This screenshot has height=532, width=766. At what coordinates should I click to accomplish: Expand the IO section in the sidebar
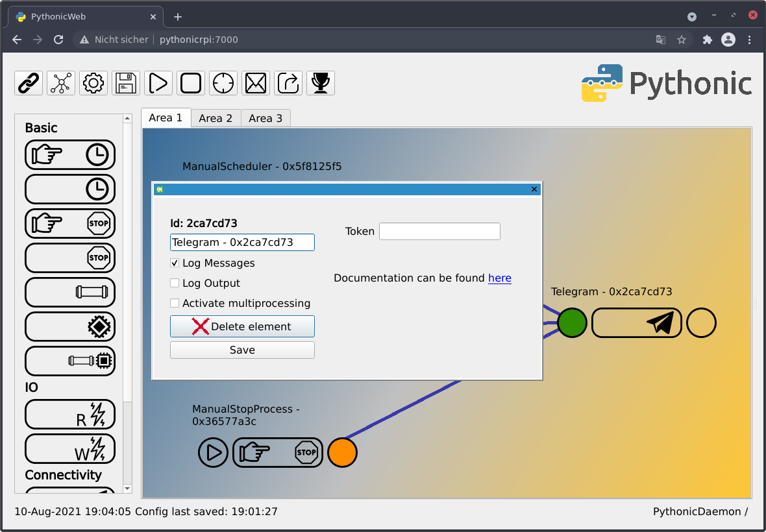32,387
